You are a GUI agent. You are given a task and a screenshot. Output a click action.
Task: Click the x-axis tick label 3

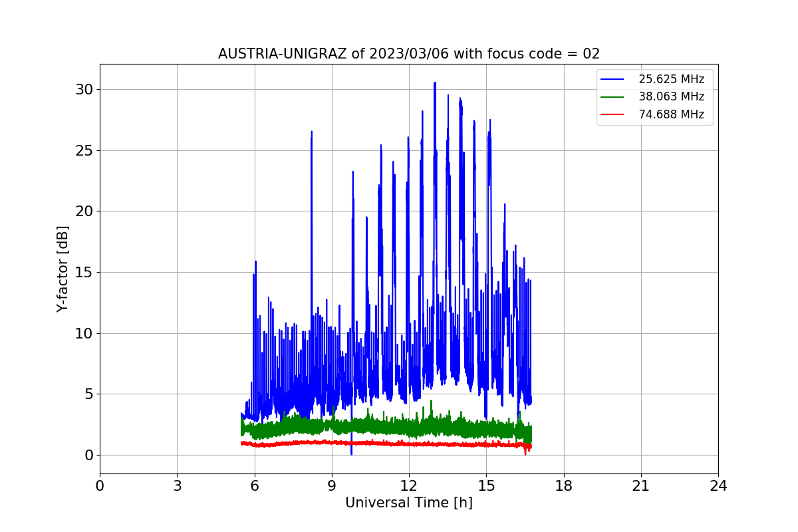click(177, 485)
